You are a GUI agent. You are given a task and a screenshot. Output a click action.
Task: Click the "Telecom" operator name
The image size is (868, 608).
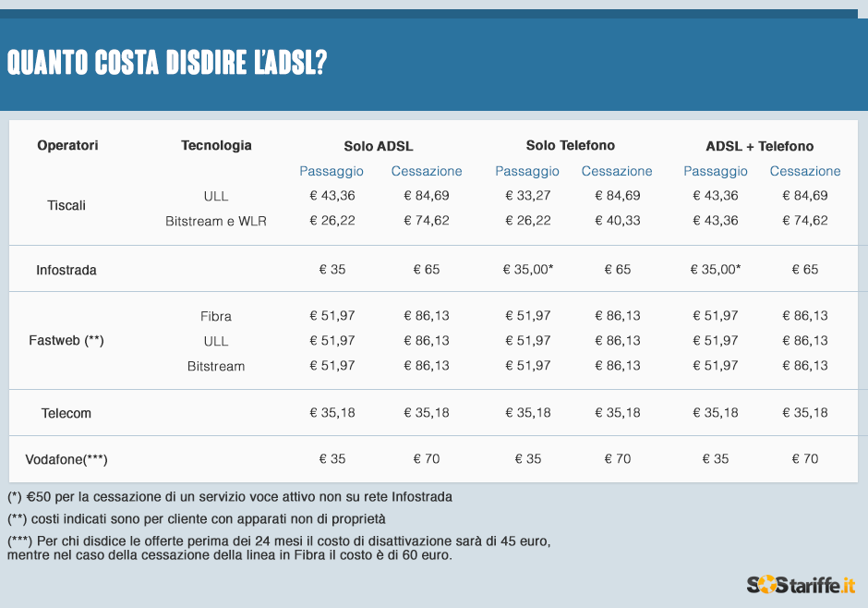point(66,414)
